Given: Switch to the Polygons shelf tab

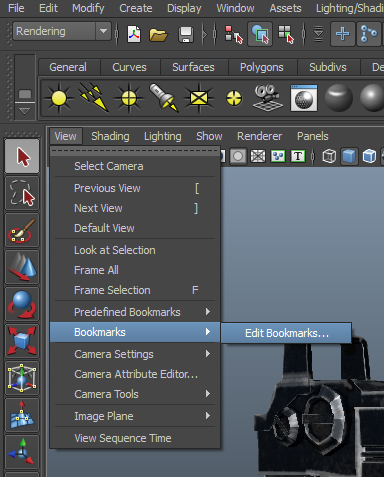Looking at the screenshot, I should 262,67.
